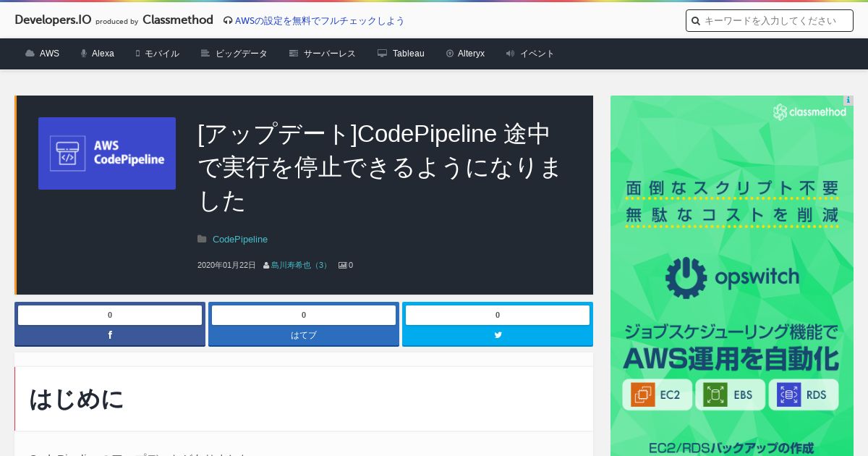
Task: Click the AWS運用を自動化 ad headline
Action: pyautogui.click(x=731, y=359)
